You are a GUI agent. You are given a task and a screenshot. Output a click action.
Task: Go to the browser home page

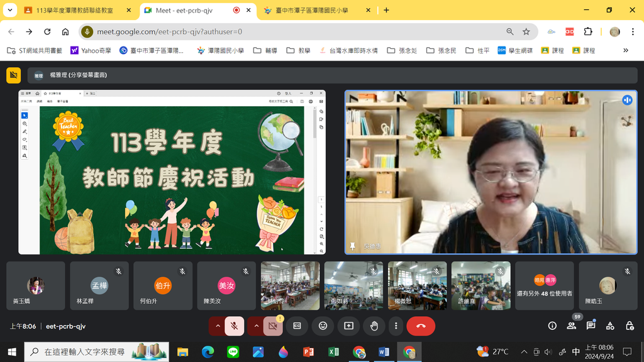65,31
